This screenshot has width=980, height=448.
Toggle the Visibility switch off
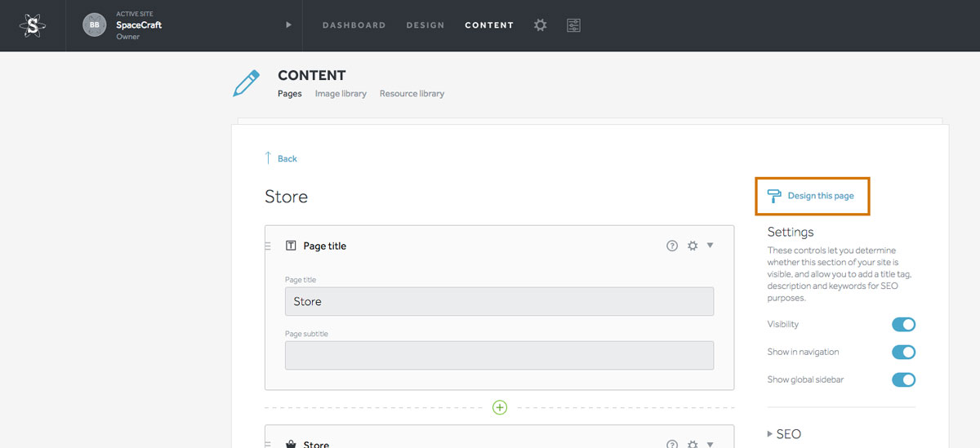click(x=903, y=325)
